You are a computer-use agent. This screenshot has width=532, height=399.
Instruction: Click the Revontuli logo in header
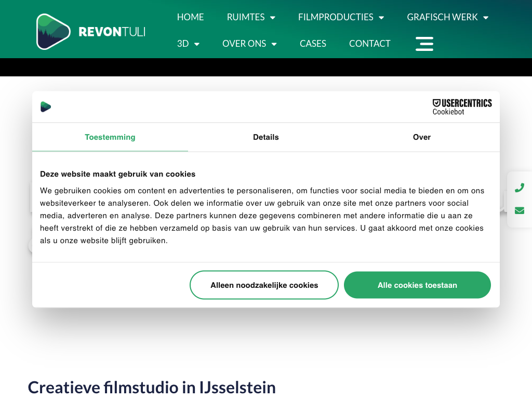91,32
